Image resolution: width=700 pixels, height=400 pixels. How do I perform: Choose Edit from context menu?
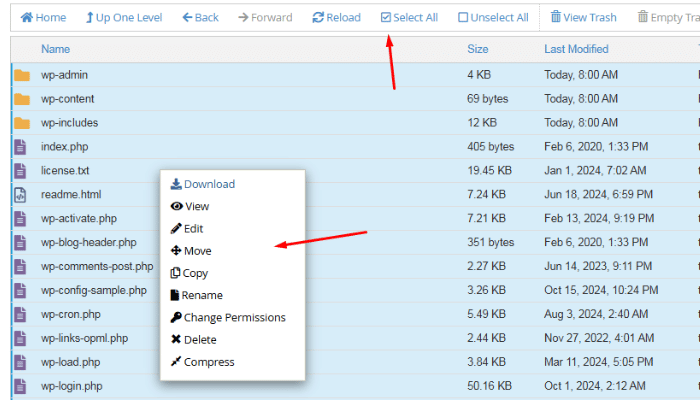[187, 229]
